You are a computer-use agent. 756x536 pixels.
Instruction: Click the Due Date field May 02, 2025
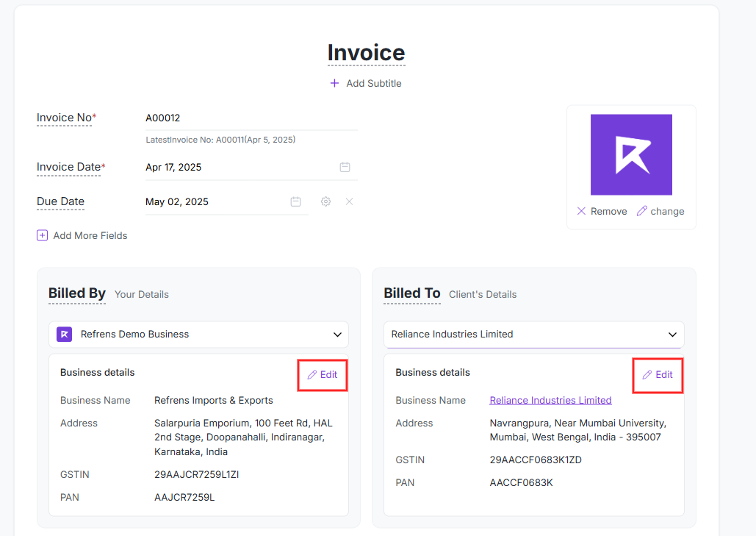[226, 201]
